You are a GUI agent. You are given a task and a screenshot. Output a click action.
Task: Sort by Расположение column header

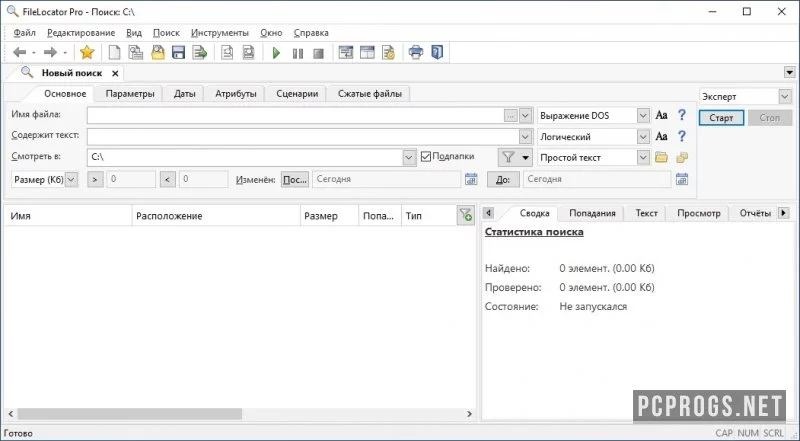pos(216,216)
